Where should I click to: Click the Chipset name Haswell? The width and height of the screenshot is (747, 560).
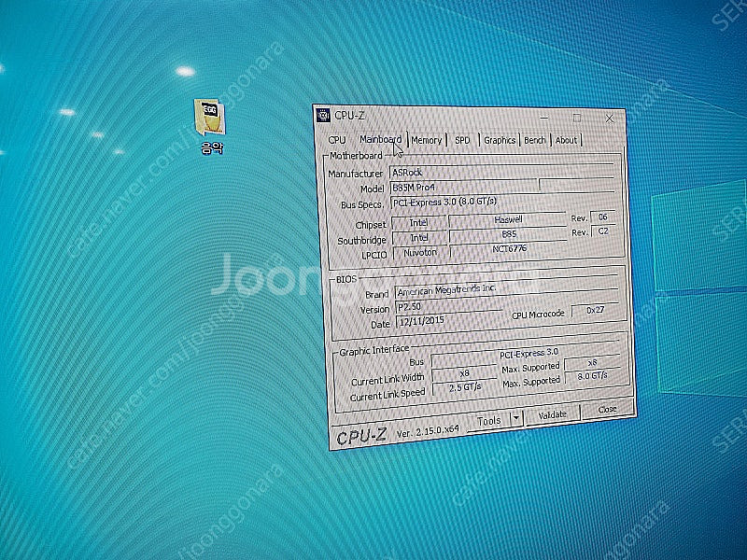(x=508, y=219)
